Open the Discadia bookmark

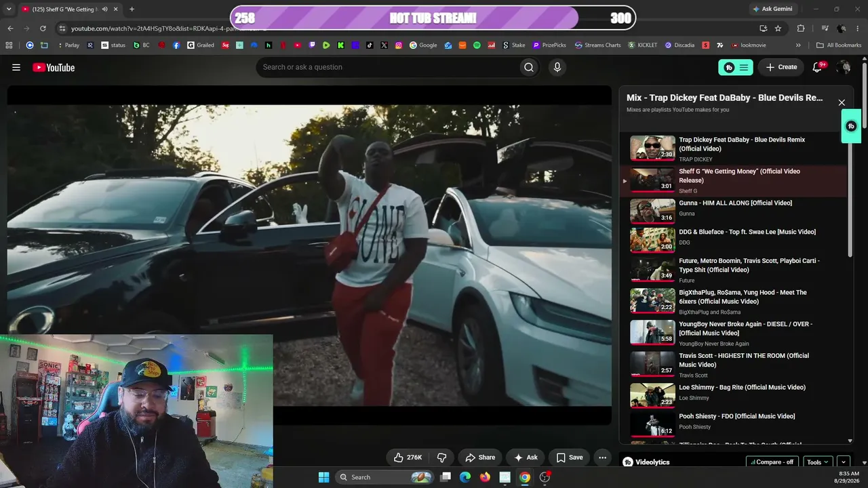pos(679,45)
